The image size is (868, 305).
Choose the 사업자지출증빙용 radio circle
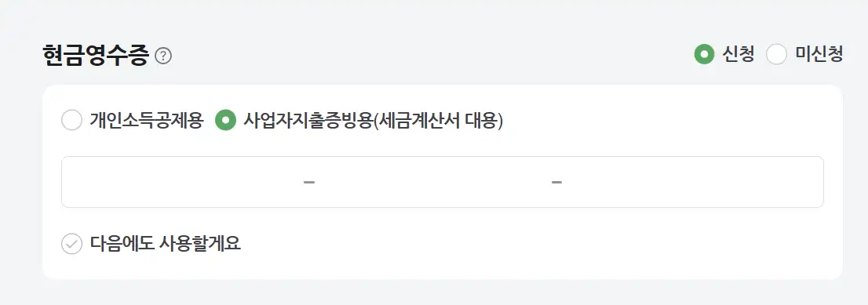click(225, 120)
